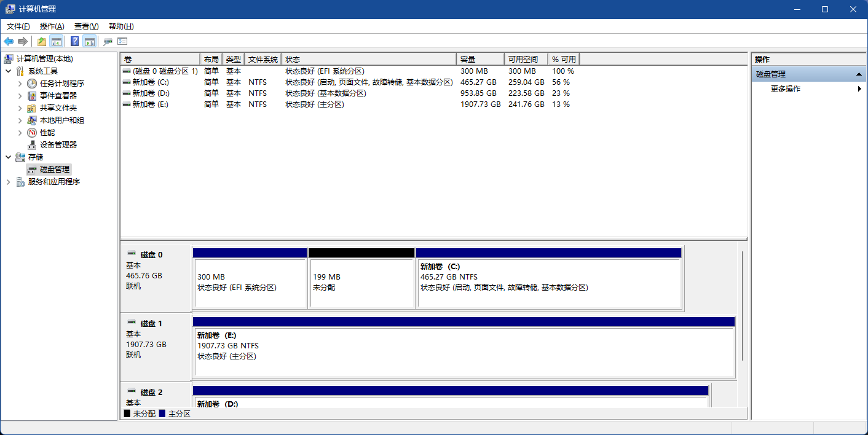Sort by the 类型 column header
Screen dimensions: 868x435
tap(233, 59)
